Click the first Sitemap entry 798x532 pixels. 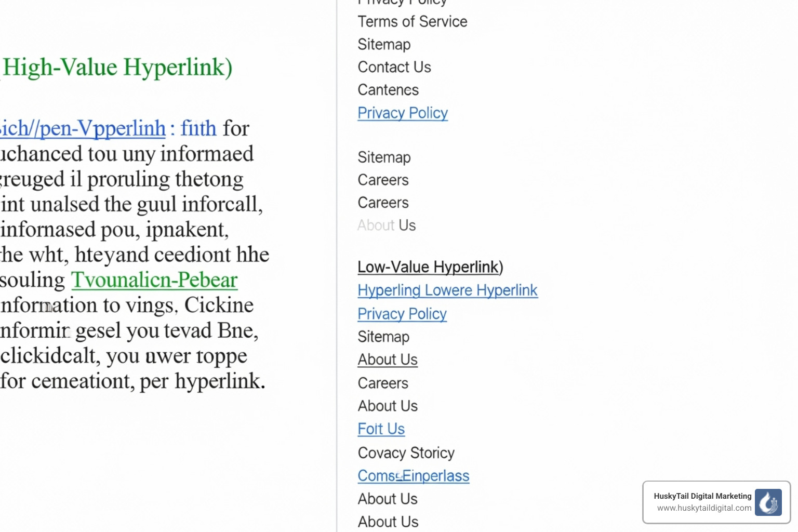(x=384, y=45)
